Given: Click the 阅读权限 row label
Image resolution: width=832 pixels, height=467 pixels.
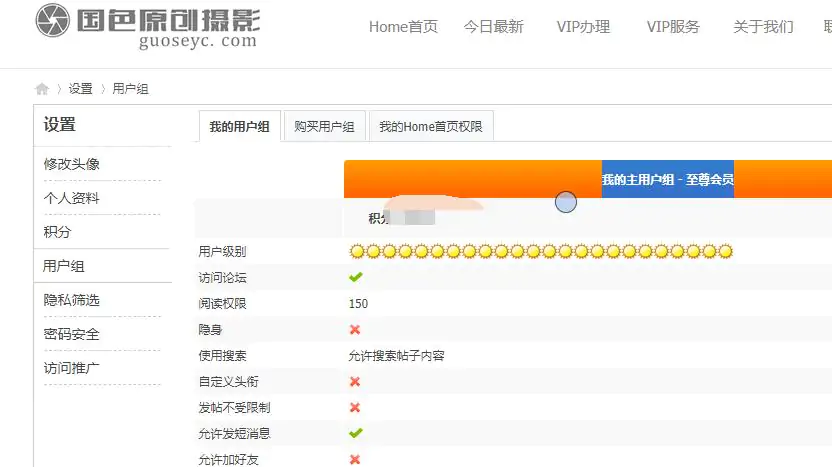Looking at the screenshot, I should pyautogui.click(x=222, y=304).
